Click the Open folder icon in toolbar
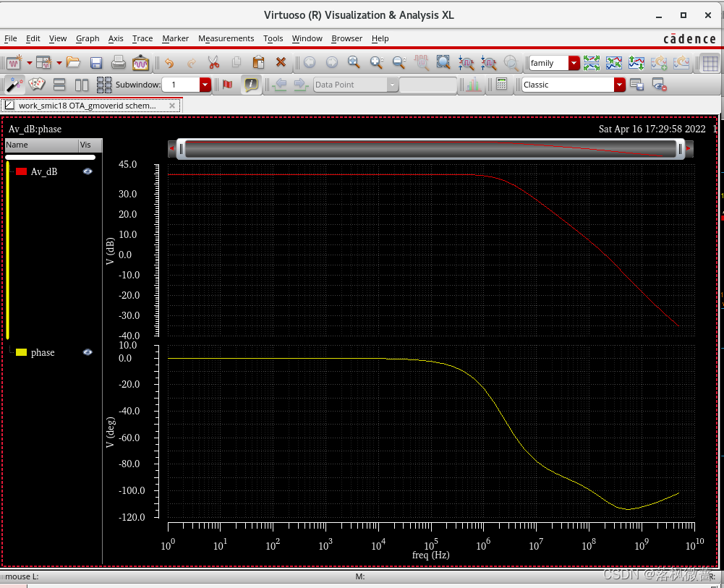The image size is (724, 588). [73, 63]
